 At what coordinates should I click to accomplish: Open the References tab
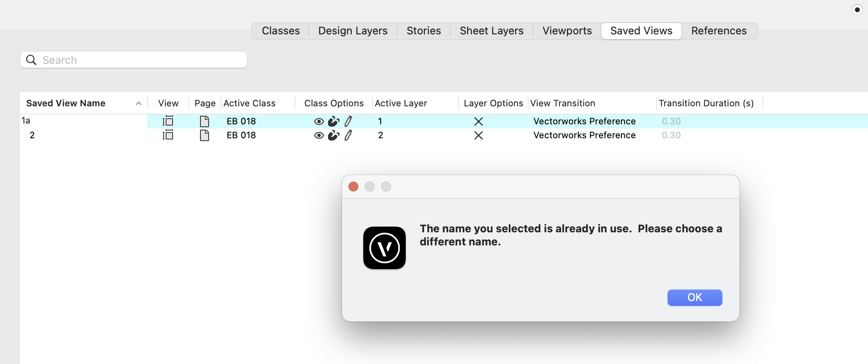click(719, 31)
